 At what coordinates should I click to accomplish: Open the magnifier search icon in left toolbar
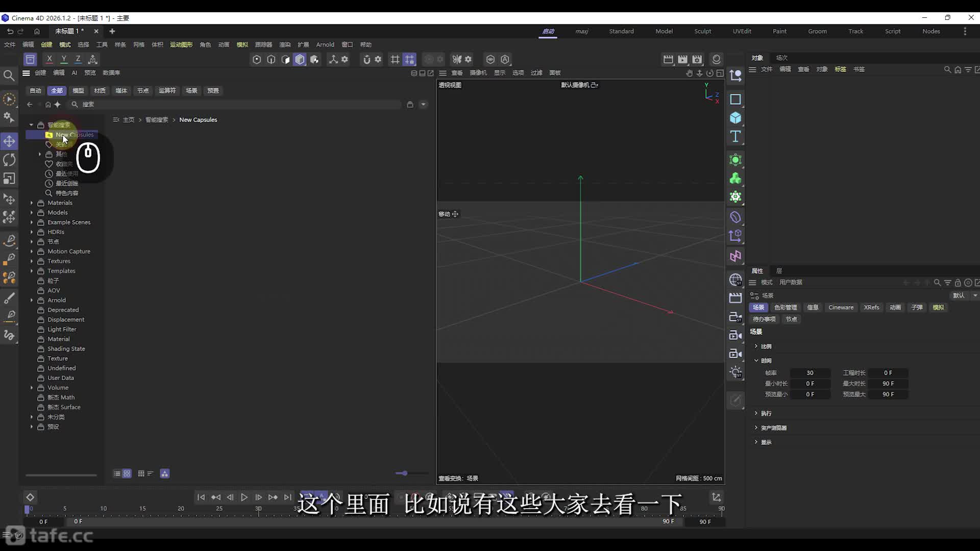[x=9, y=76]
